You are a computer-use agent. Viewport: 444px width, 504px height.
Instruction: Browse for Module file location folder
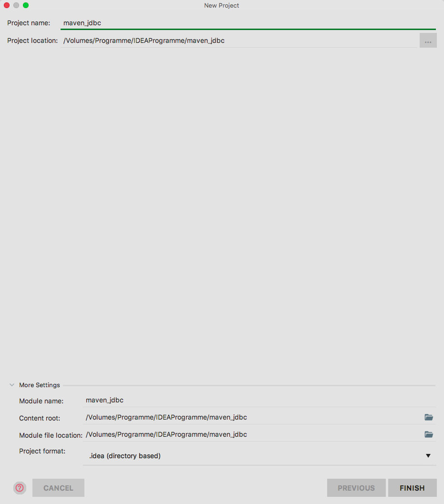pyautogui.click(x=429, y=434)
